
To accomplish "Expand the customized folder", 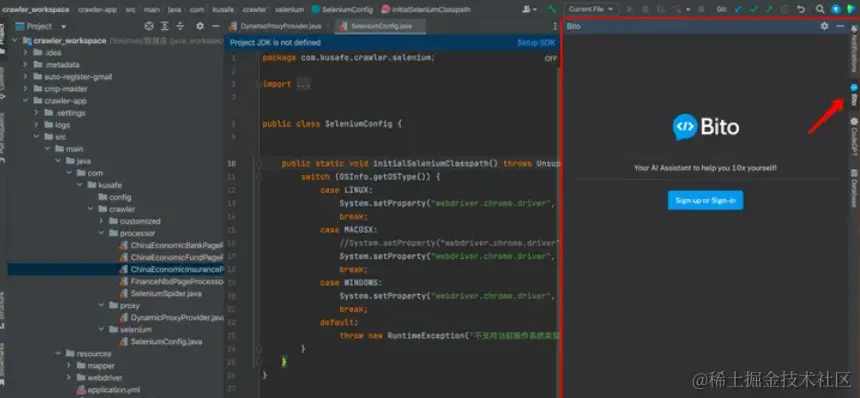I will (x=101, y=221).
